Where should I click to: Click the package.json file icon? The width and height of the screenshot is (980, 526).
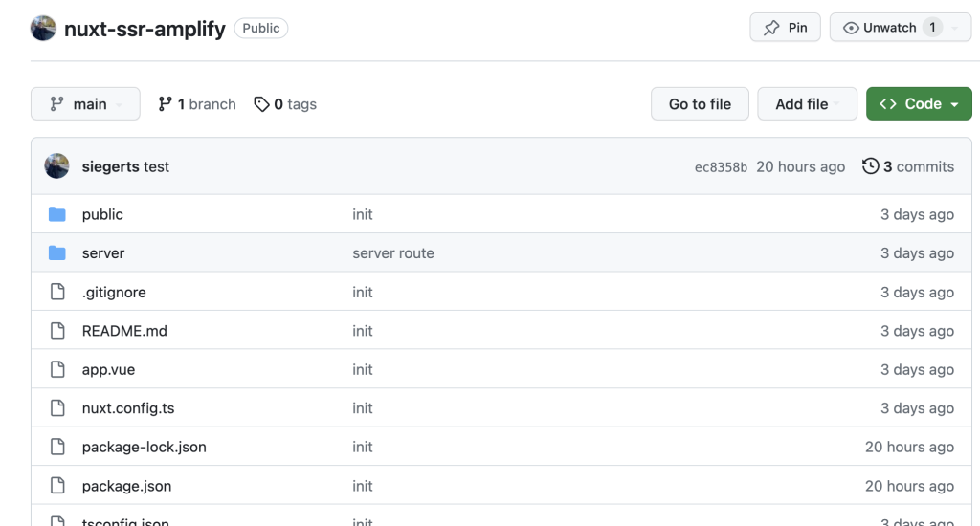pyautogui.click(x=57, y=486)
